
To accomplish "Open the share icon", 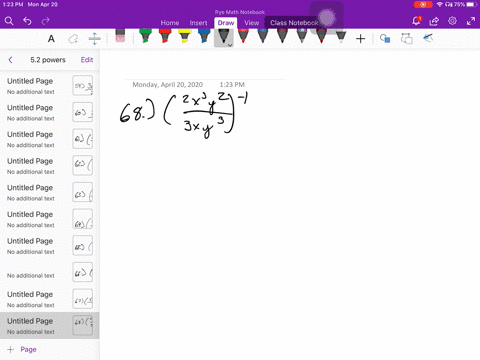I will (x=434, y=21).
